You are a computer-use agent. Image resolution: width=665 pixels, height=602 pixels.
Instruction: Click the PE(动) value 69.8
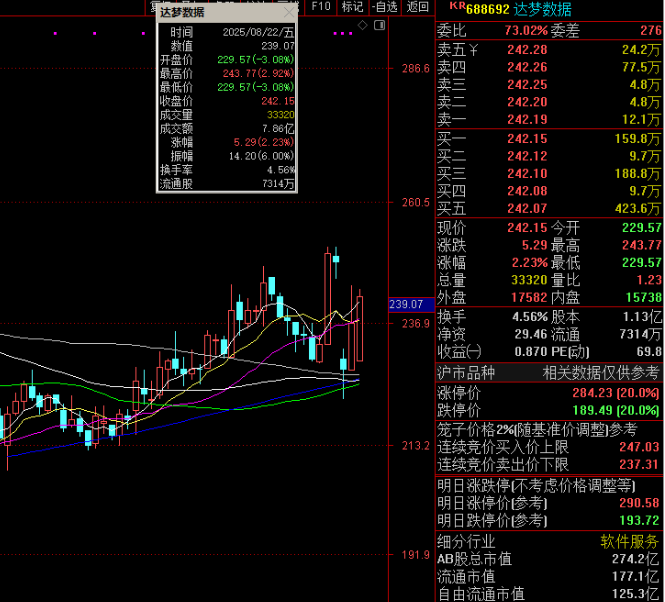pyautogui.click(x=649, y=352)
